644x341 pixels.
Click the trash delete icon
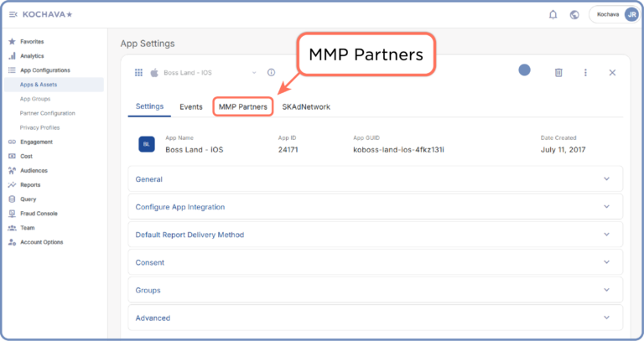click(558, 73)
